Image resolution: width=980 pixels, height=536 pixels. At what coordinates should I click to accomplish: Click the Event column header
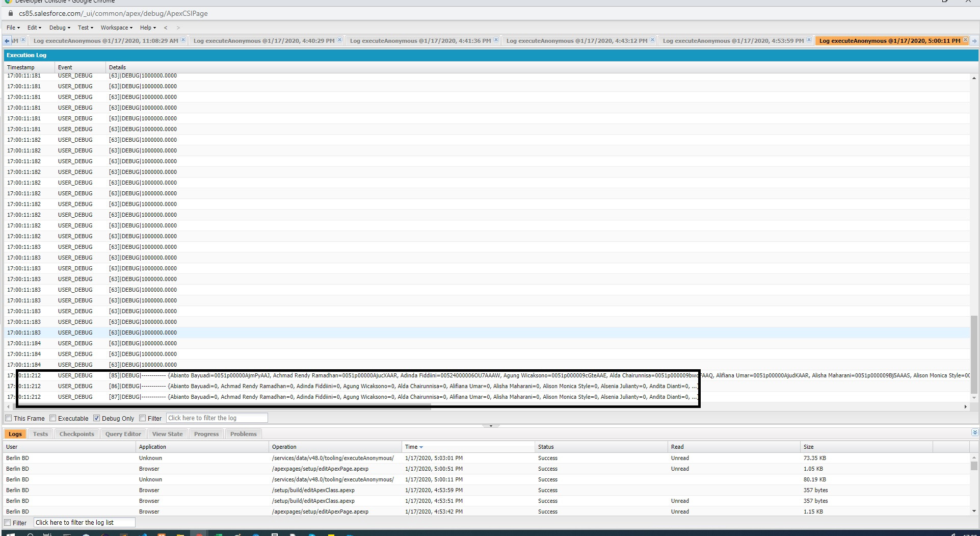click(81, 67)
